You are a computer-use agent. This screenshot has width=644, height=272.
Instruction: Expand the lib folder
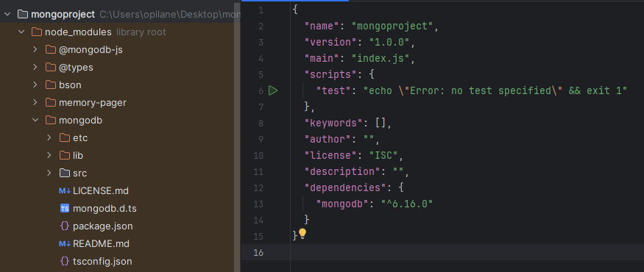(x=49, y=156)
